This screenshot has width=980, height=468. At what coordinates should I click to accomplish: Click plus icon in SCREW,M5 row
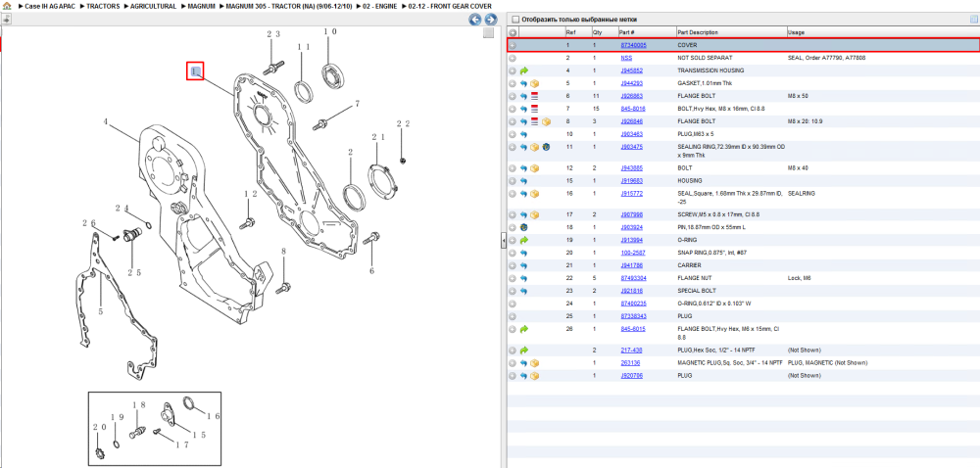pyautogui.click(x=513, y=214)
